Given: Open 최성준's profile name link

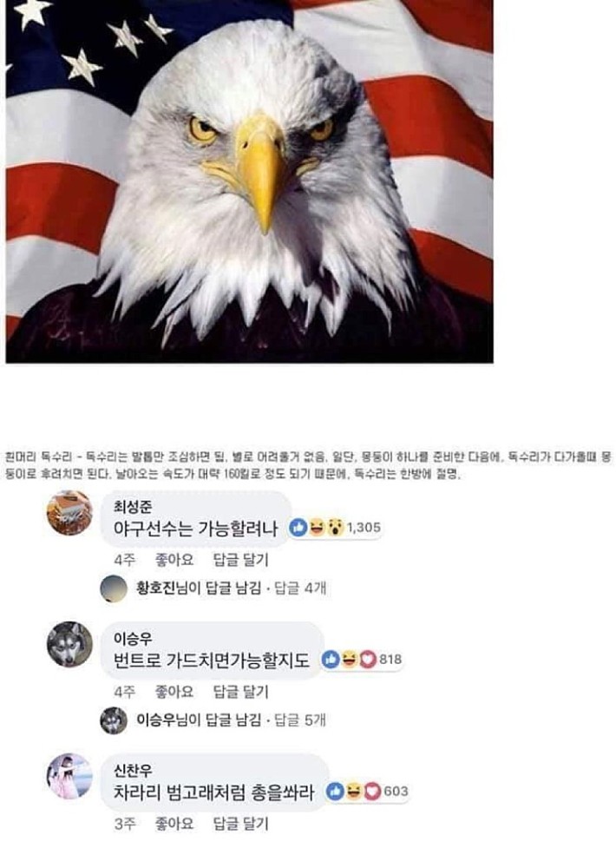Looking at the screenshot, I should [x=133, y=507].
